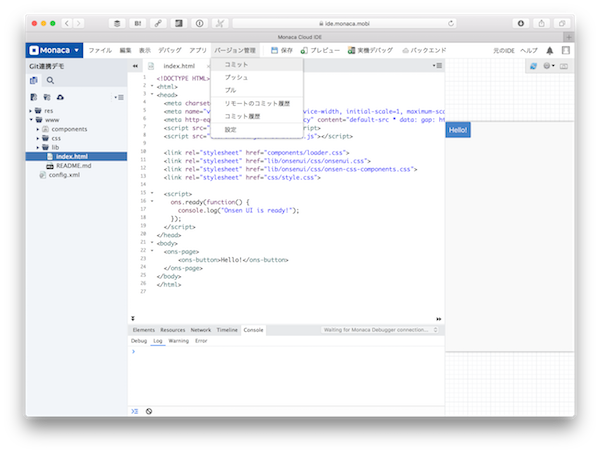Click the 保存 save toolbar button

click(x=282, y=50)
